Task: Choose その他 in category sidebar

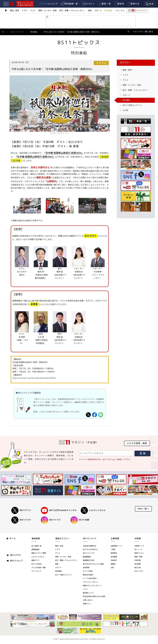Action: click(125, 110)
